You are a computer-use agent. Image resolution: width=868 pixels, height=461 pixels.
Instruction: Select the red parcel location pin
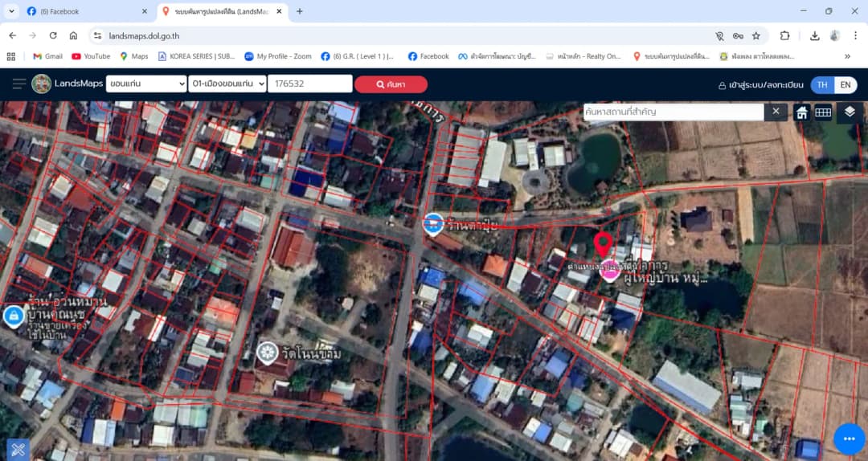(x=603, y=245)
